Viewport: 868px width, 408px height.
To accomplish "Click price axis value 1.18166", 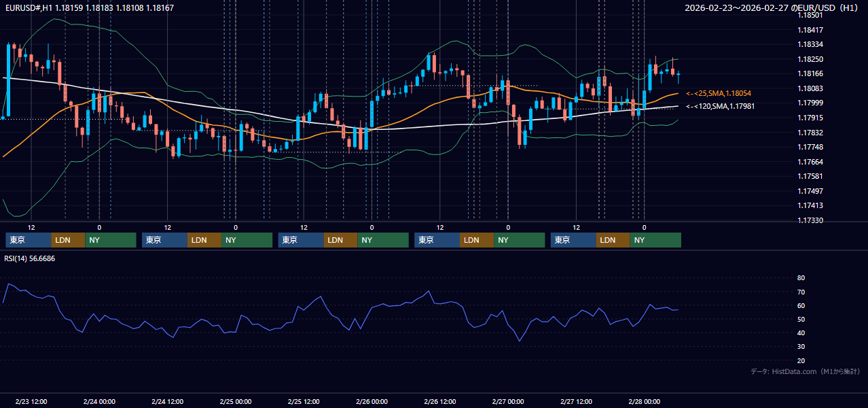I will tap(810, 73).
